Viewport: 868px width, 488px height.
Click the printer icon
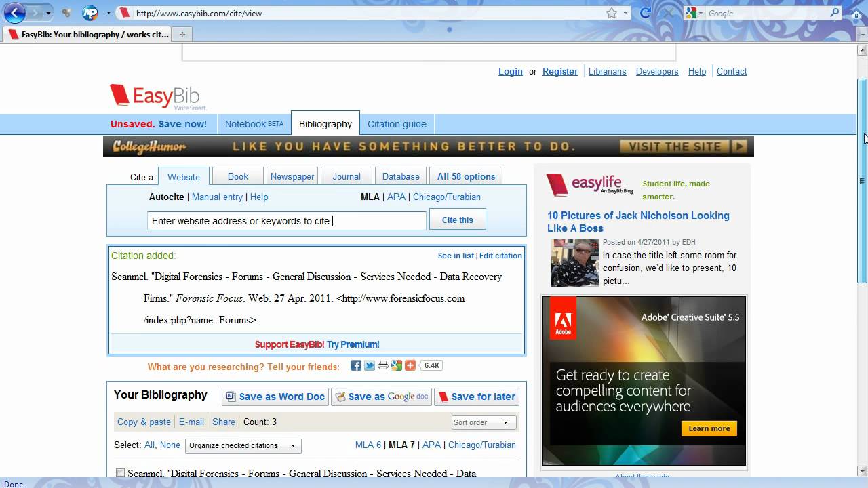click(383, 365)
